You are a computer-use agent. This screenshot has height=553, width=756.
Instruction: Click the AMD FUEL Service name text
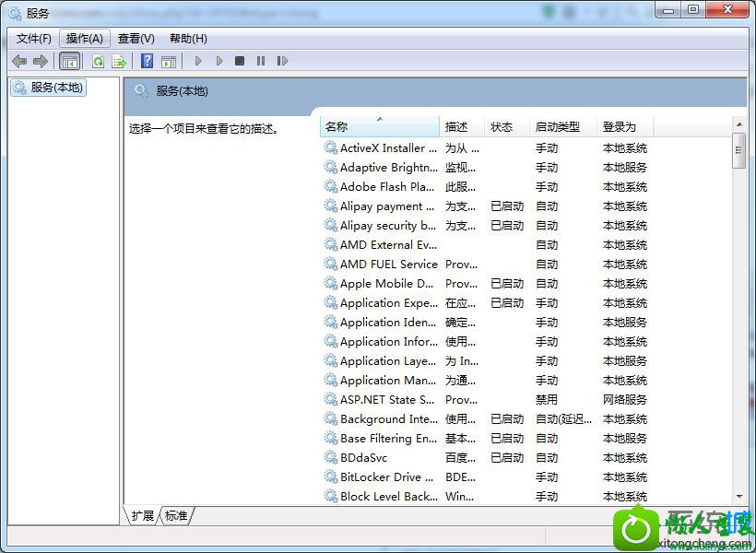[x=389, y=265]
